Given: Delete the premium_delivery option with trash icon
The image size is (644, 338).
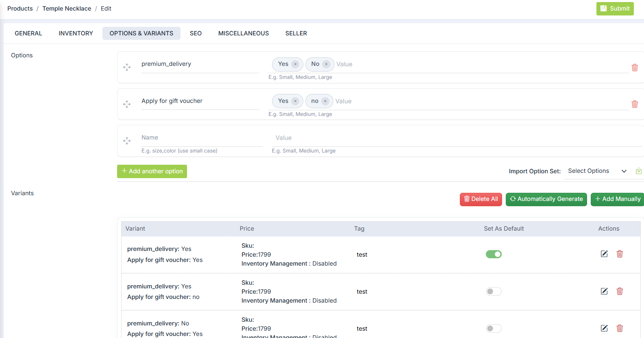Looking at the screenshot, I should pyautogui.click(x=635, y=68).
